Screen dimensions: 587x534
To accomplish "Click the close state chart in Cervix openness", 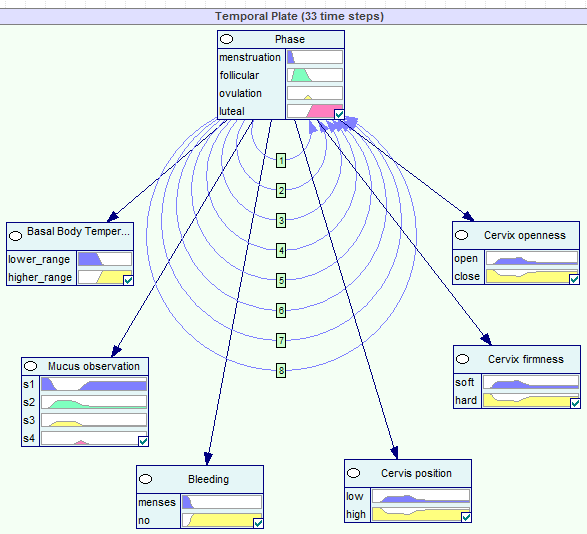I will 532,276.
